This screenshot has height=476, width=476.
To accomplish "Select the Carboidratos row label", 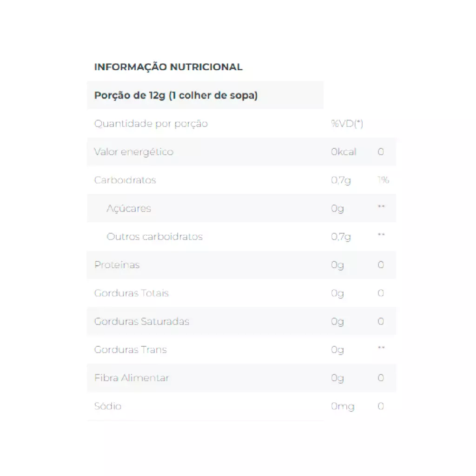I will coord(125,180).
